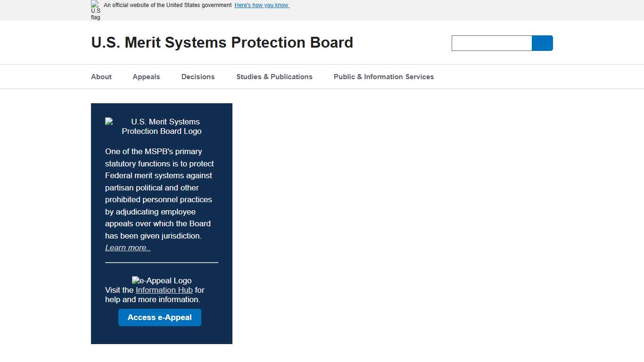Click U.S. Merit Systems Protection Board title

click(222, 42)
